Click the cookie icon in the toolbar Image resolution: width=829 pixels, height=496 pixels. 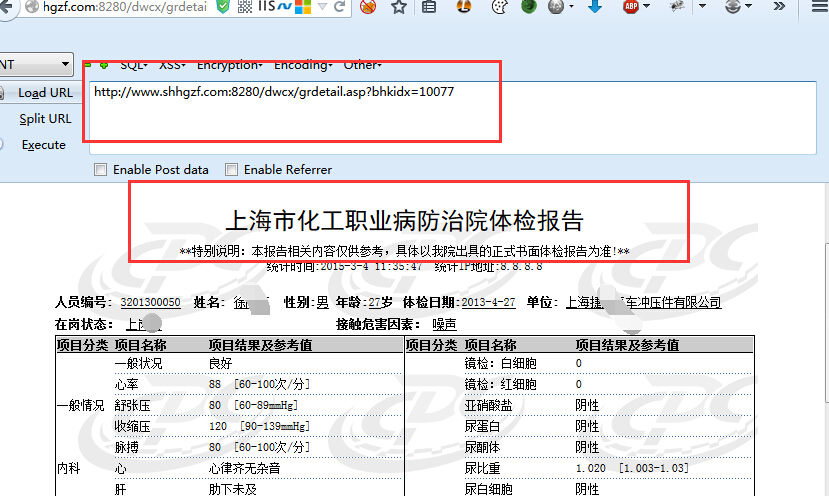tap(499, 6)
